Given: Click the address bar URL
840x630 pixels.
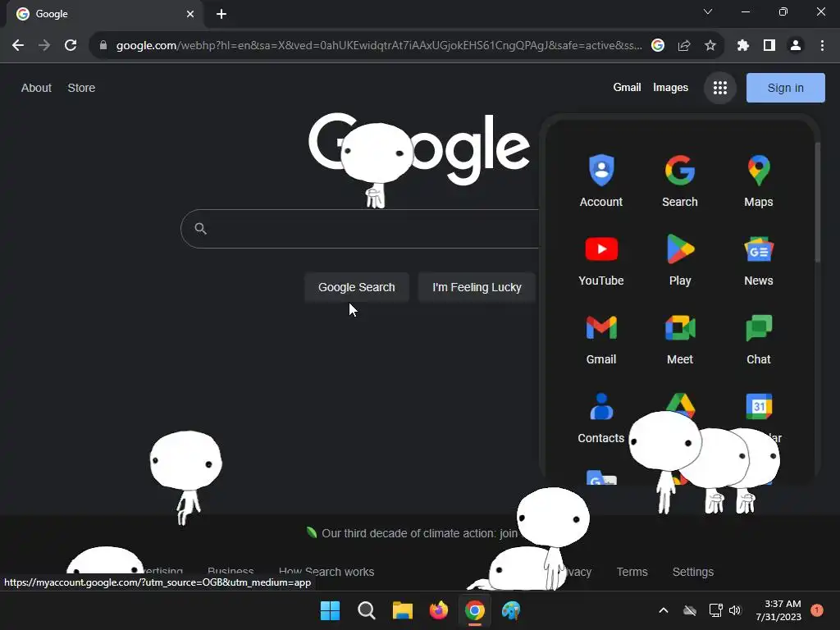Looking at the screenshot, I should 379,46.
